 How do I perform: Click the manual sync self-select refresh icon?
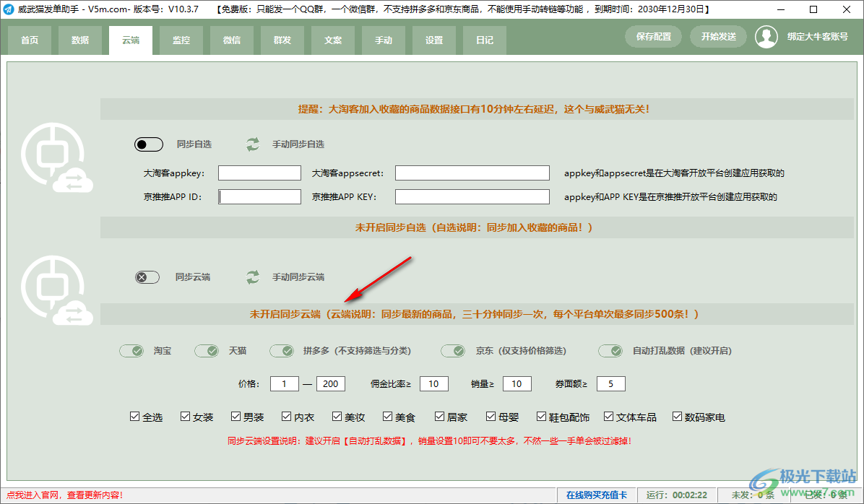coord(252,144)
